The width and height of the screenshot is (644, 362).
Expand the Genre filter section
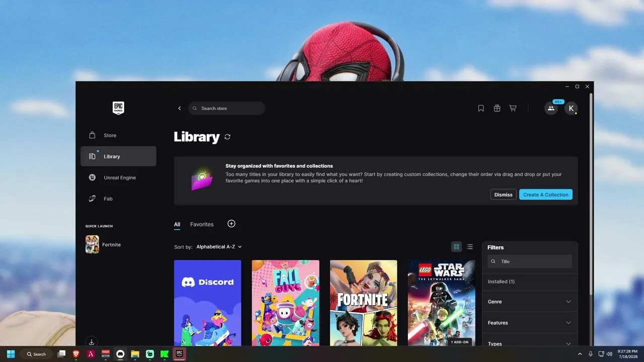530,302
